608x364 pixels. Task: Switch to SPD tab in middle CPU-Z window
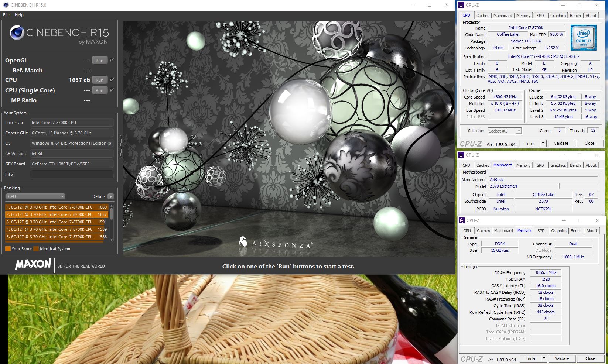(540, 165)
